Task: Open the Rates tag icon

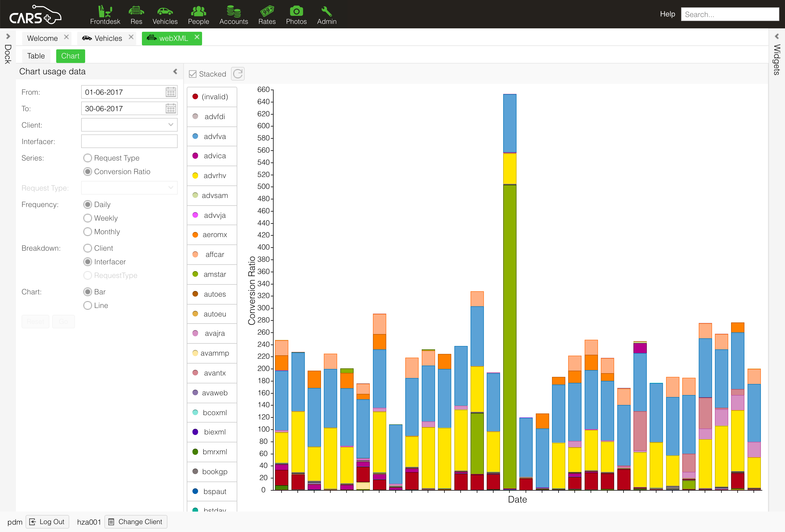Action: coord(266,11)
